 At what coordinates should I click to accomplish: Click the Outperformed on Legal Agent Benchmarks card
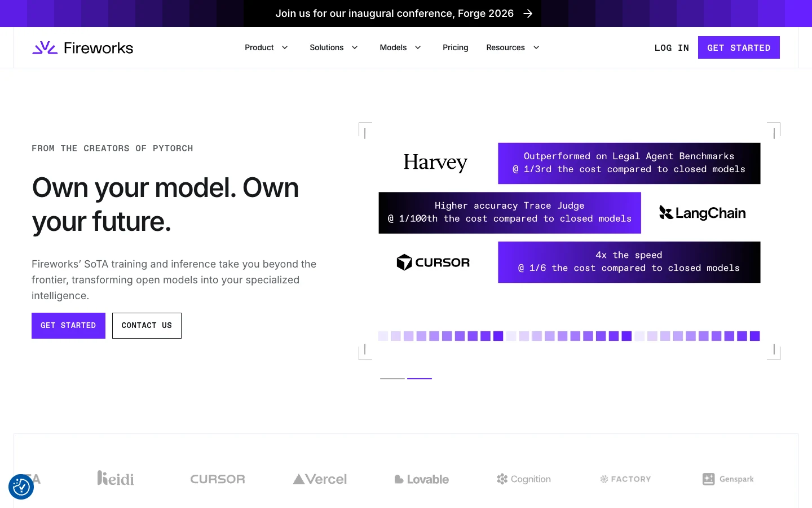(629, 163)
